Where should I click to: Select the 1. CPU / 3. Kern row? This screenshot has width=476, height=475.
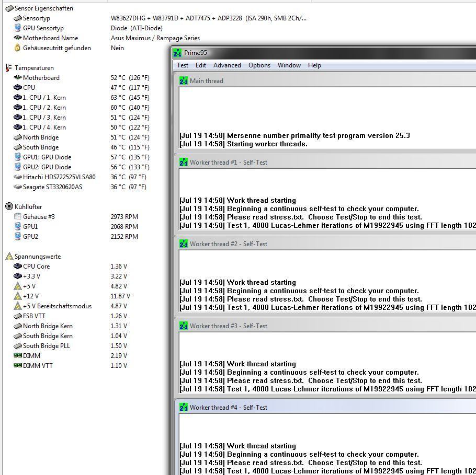(x=82, y=118)
